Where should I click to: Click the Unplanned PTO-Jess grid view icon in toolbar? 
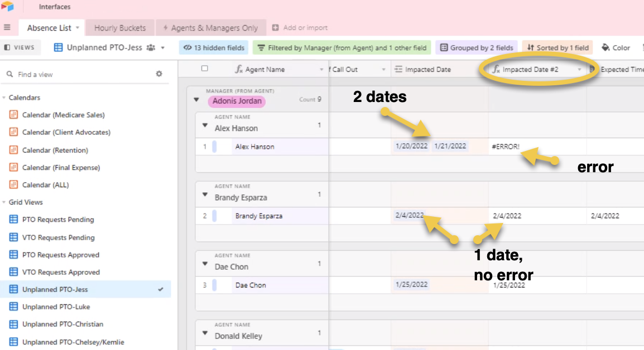pyautogui.click(x=59, y=47)
